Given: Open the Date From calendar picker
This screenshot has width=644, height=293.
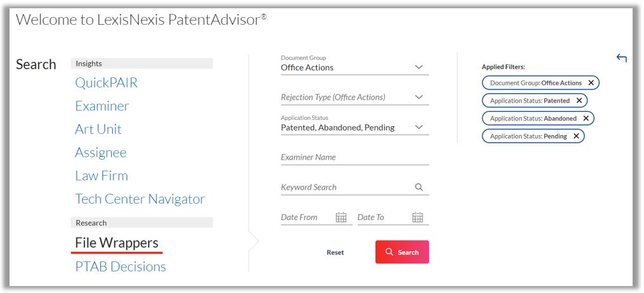Looking at the screenshot, I should 341,217.
